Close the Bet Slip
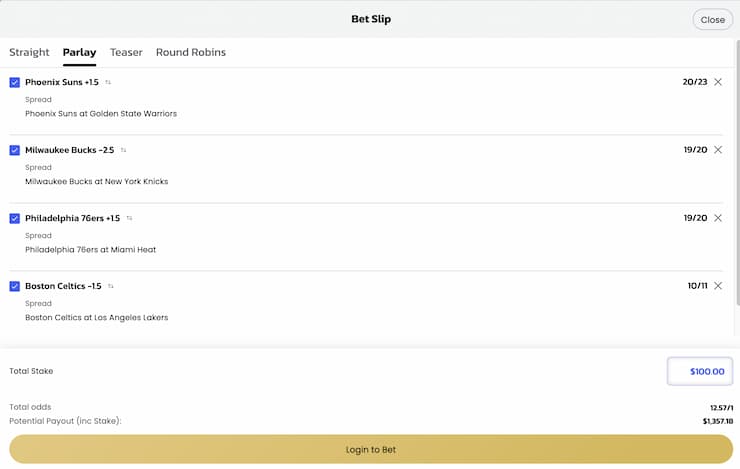 pos(713,20)
